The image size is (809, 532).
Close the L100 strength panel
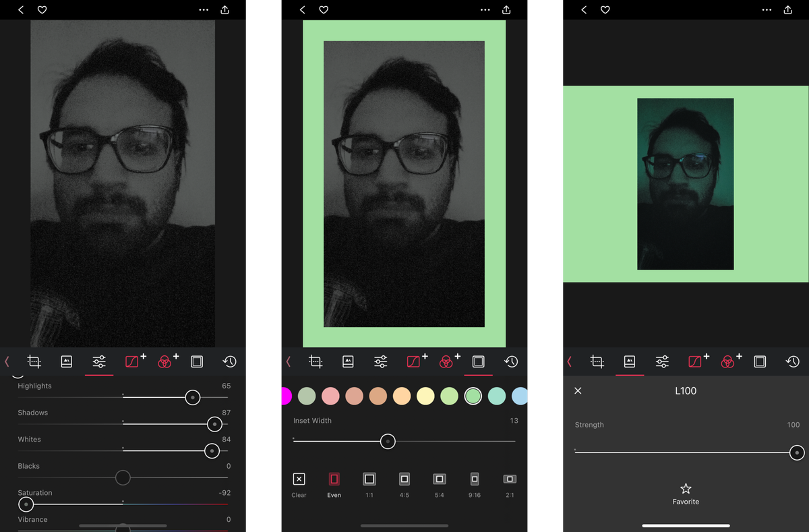[x=578, y=391]
